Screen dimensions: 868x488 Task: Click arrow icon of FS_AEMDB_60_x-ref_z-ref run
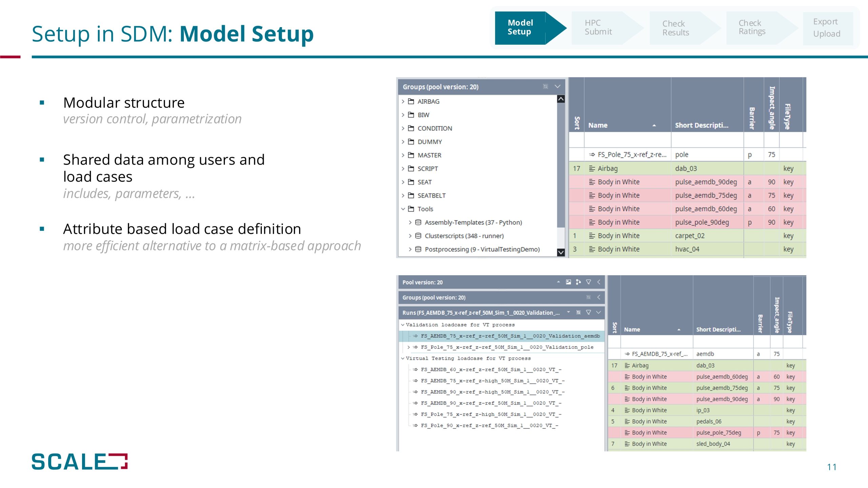(x=415, y=369)
